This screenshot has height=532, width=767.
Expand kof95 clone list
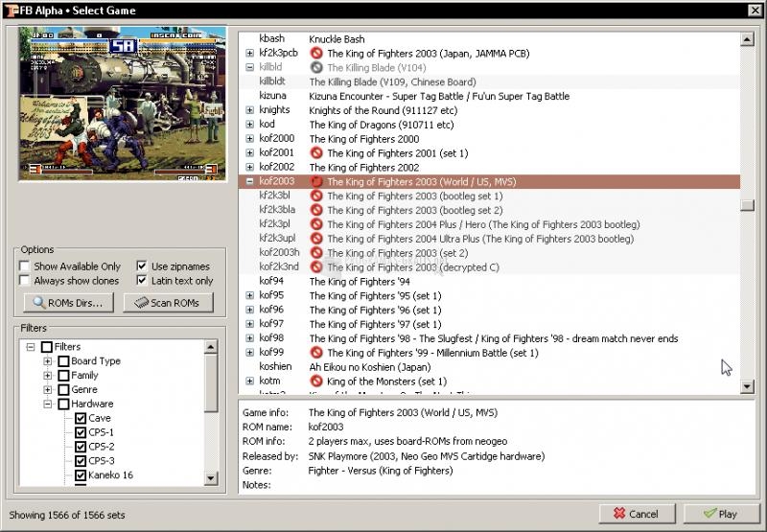(250, 295)
